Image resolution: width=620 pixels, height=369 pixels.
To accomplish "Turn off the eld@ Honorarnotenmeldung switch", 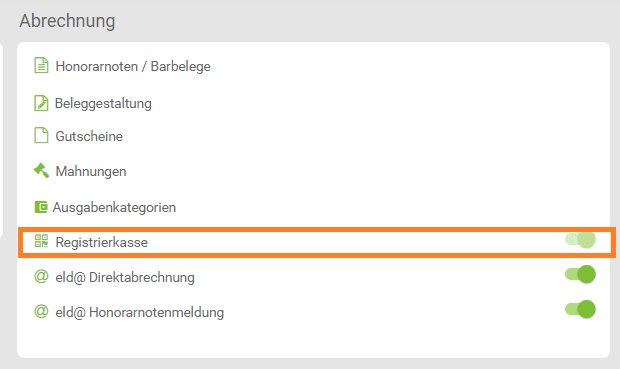I will [x=580, y=309].
